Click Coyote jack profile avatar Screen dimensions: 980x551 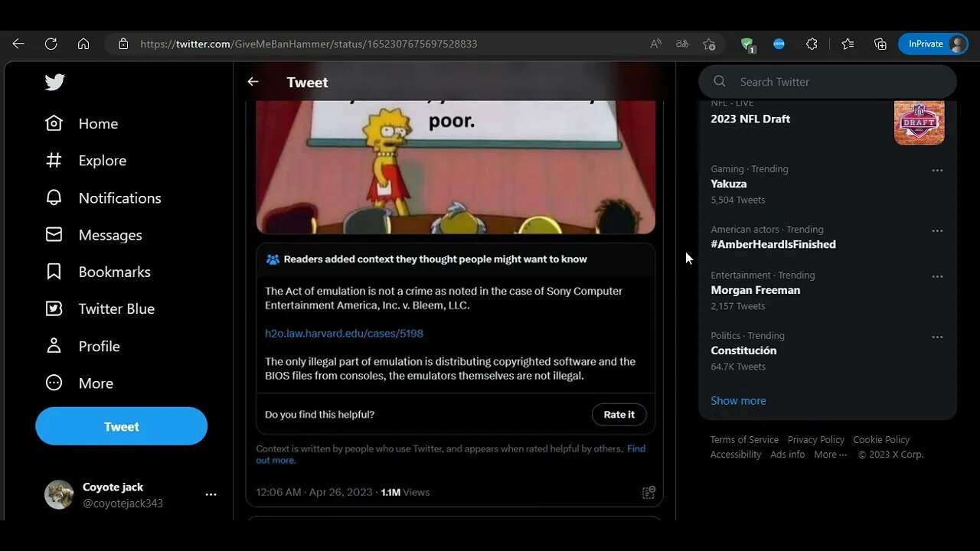pyautogui.click(x=59, y=495)
